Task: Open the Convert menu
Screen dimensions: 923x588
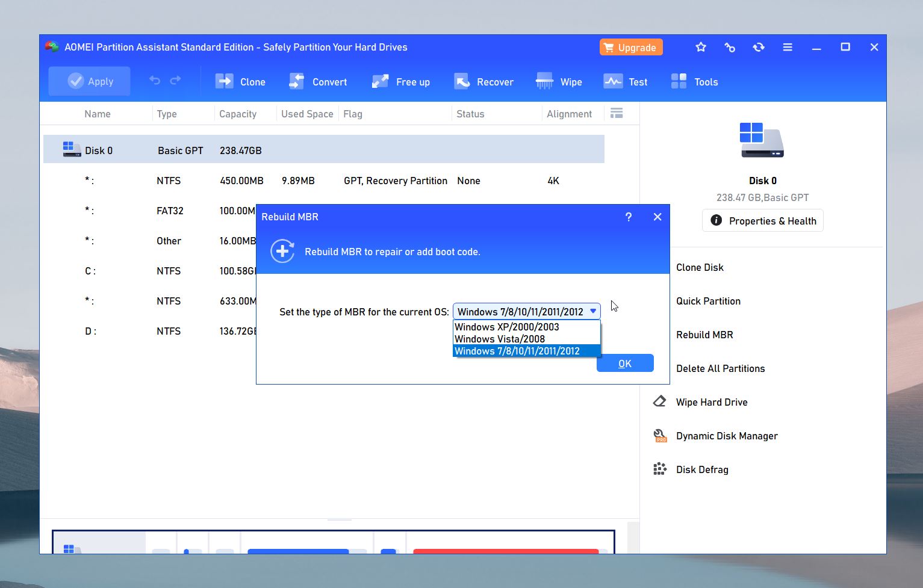Action: tap(318, 82)
